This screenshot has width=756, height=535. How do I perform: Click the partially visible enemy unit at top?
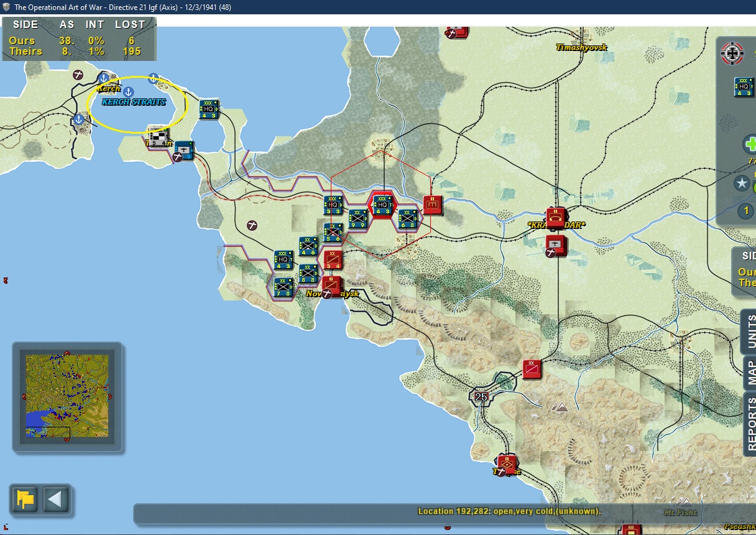point(457,31)
